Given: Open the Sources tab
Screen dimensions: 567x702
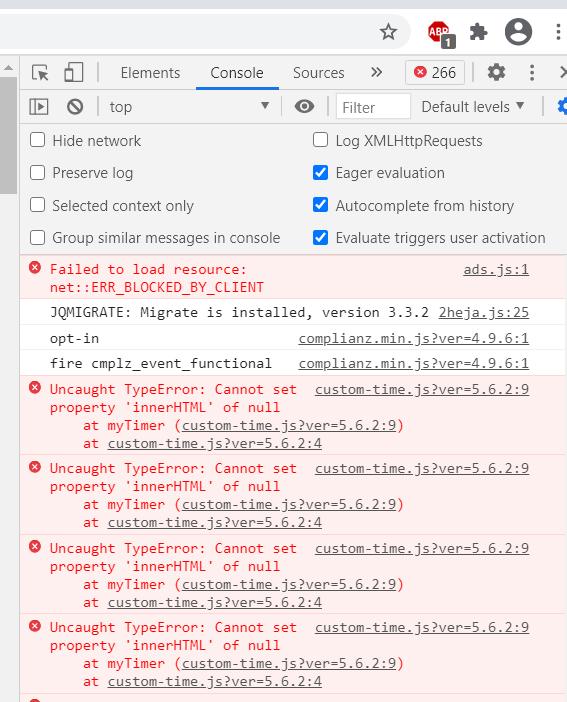Looking at the screenshot, I should [318, 73].
